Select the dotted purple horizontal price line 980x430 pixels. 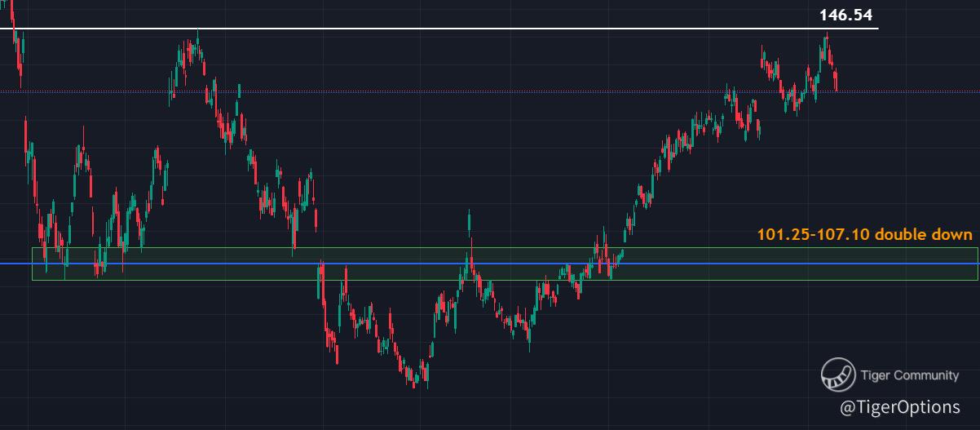pos(489,91)
